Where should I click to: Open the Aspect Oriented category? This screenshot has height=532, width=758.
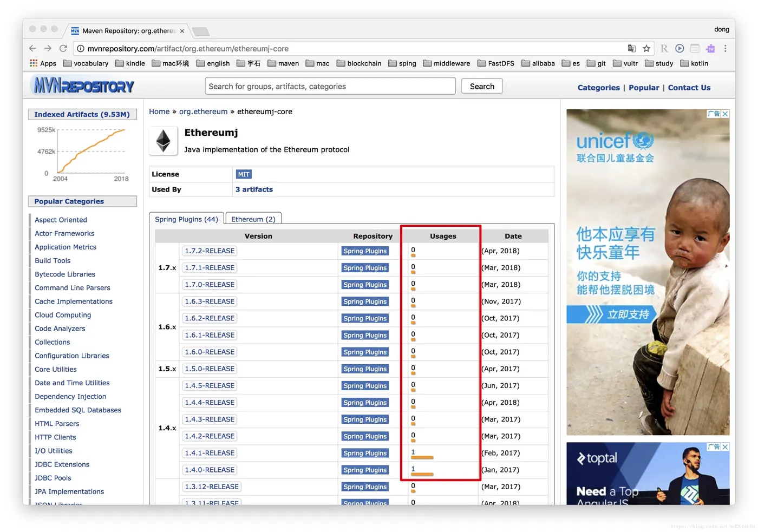pos(61,220)
